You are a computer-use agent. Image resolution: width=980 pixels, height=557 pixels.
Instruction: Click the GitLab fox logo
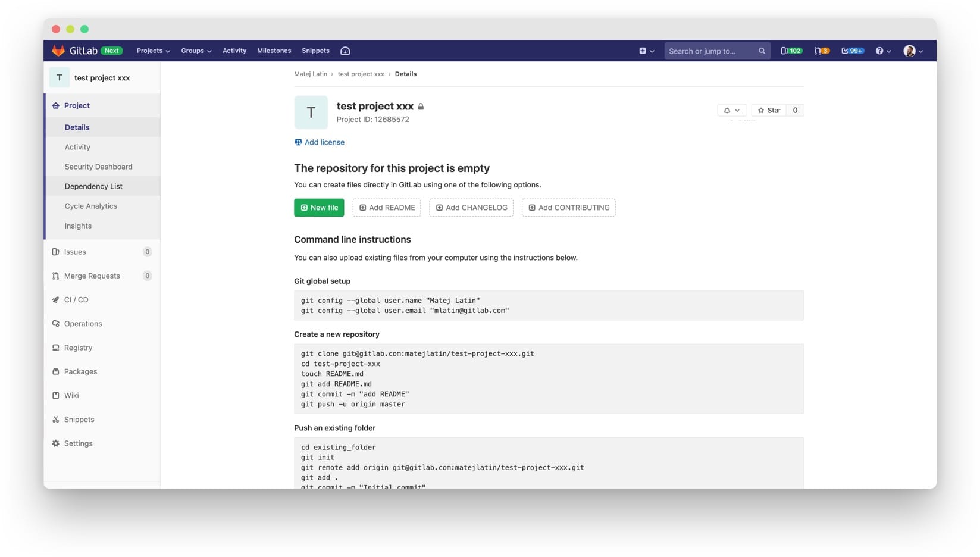[58, 51]
